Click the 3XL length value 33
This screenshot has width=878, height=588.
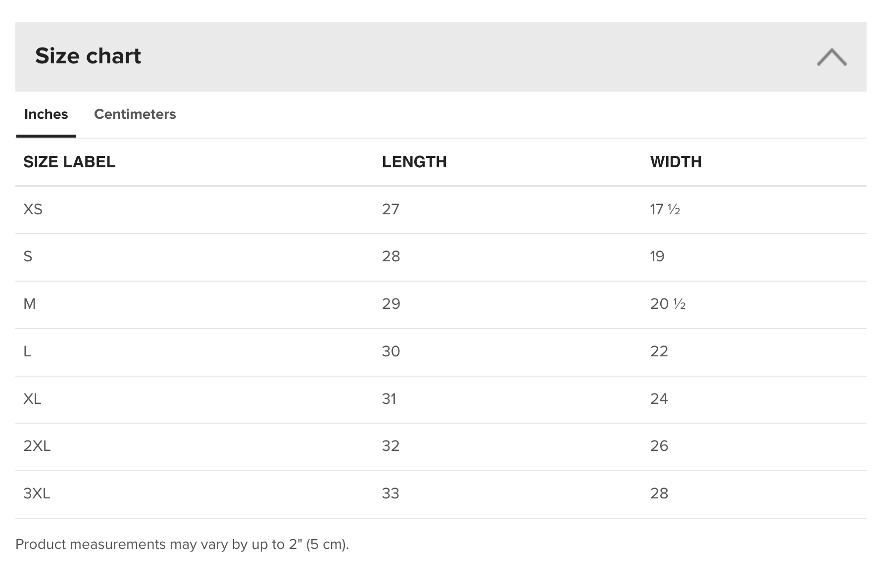tap(390, 493)
